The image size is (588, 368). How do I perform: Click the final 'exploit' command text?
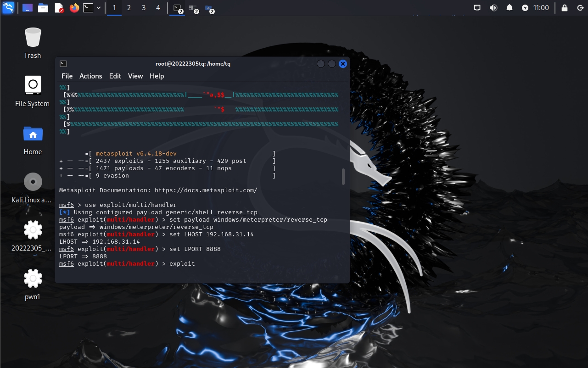182,264
